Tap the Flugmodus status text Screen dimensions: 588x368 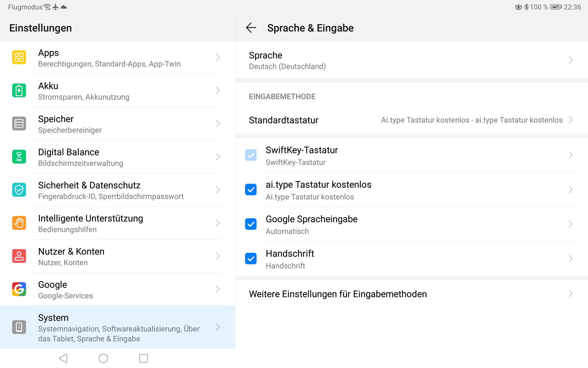25,7
